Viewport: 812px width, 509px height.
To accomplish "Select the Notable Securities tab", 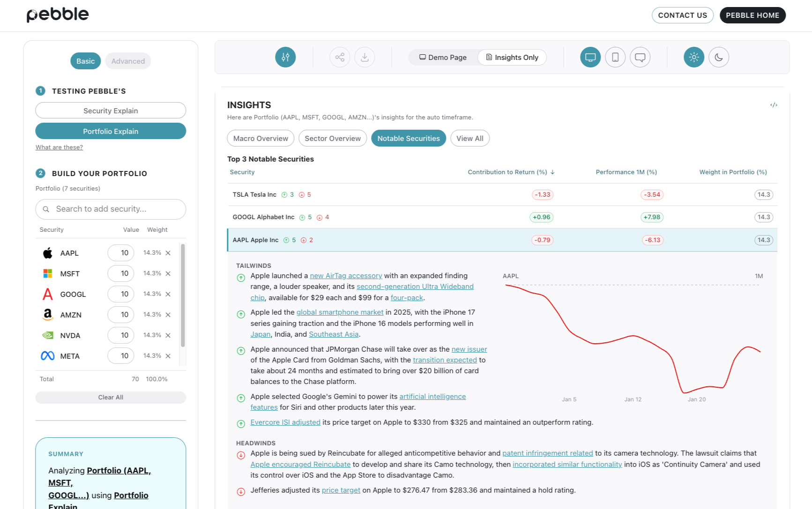I will click(409, 138).
